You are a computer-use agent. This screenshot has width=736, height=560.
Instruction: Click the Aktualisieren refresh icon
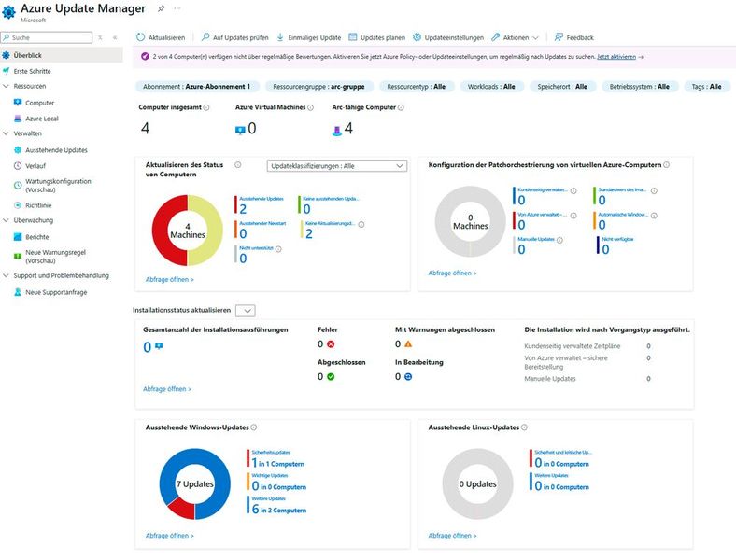pyautogui.click(x=140, y=37)
